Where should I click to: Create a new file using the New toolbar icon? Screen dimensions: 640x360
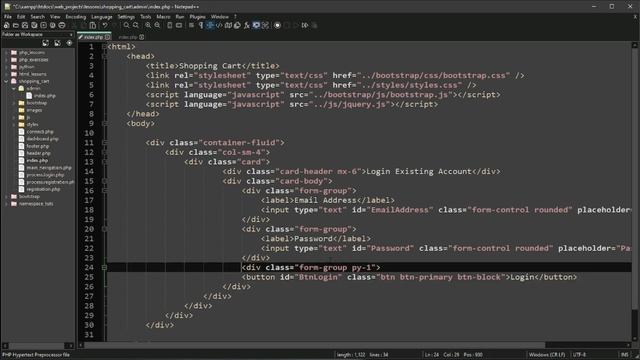[7, 25]
